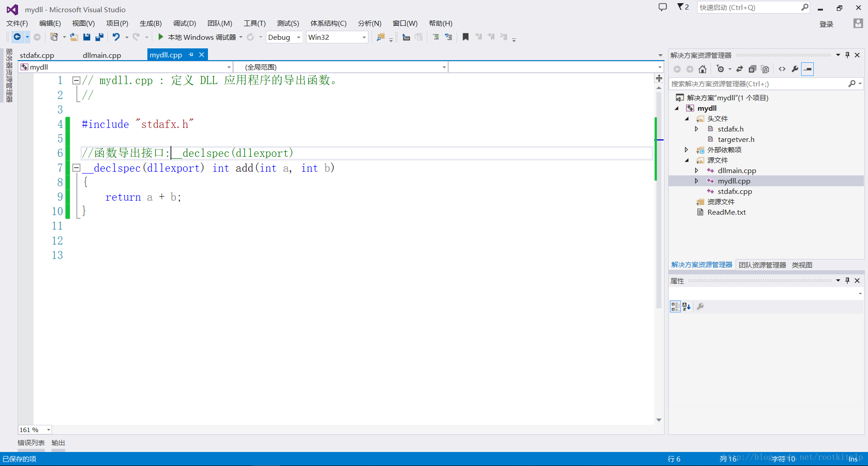Start debugging with the green play icon
The image size is (868, 466).
click(x=160, y=37)
